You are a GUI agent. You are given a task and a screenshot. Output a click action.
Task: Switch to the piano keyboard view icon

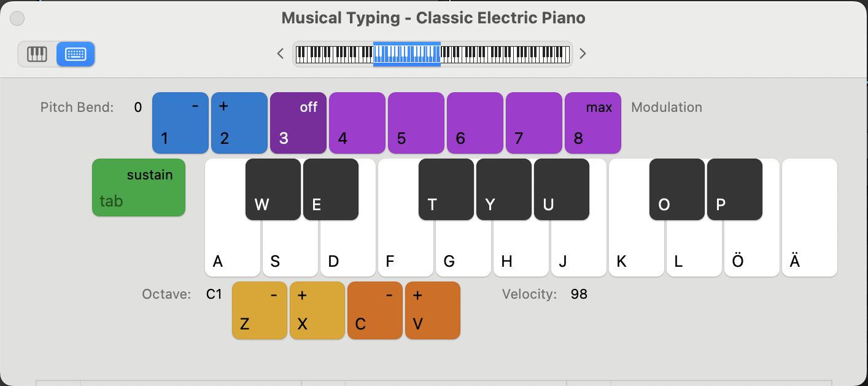point(37,54)
